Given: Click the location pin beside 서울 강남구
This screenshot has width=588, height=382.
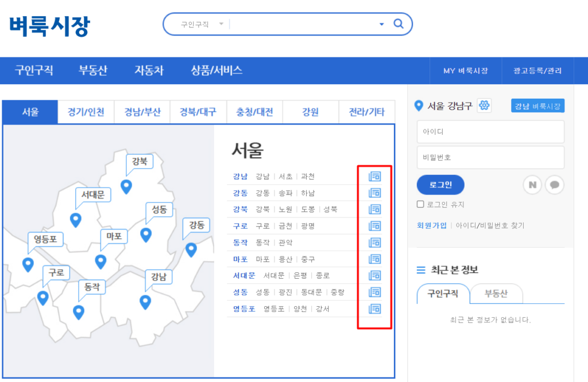Looking at the screenshot, I should (x=419, y=105).
